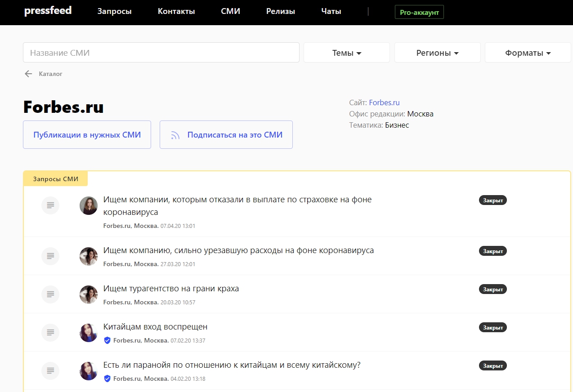The width and height of the screenshot is (573, 392).
Task: Open the Forbes.ru site link
Action: (x=384, y=102)
